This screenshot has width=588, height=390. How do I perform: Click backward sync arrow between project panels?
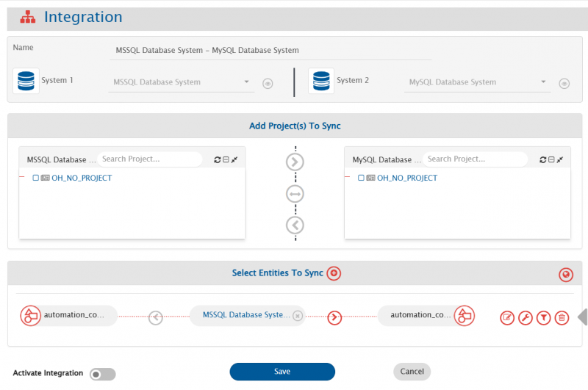(x=295, y=225)
